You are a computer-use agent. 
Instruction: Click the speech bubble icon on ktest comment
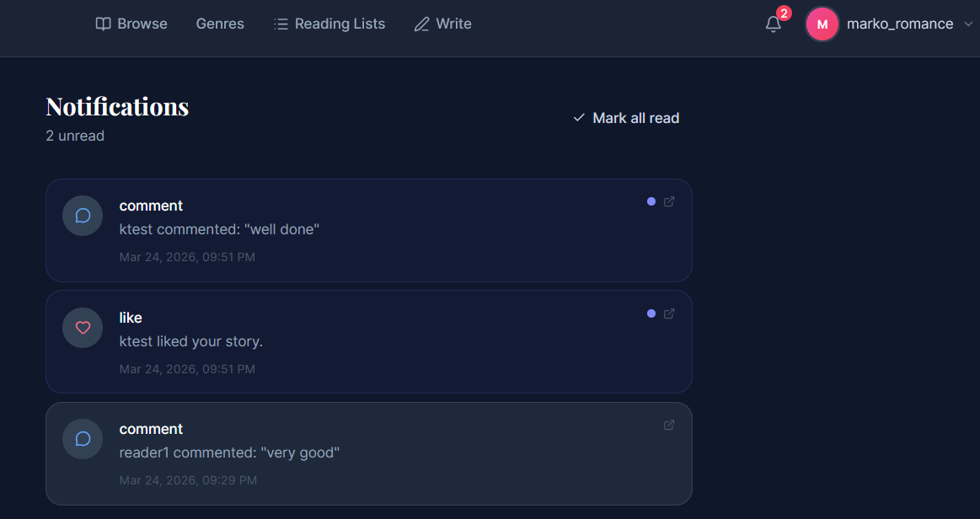83,216
